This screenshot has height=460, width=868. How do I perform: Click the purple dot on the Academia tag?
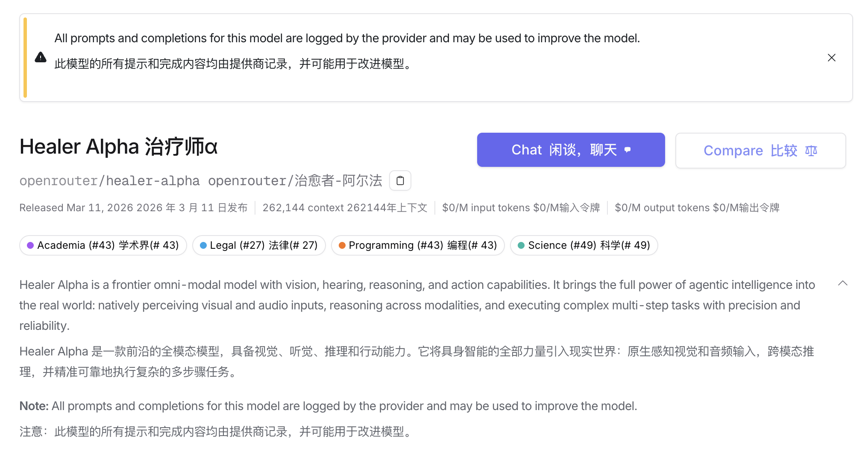[30, 245]
